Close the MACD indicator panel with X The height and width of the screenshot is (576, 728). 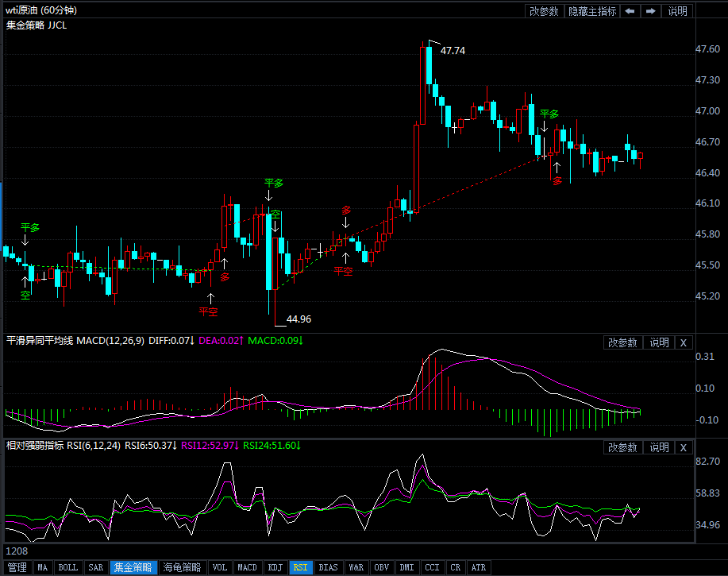(x=683, y=342)
